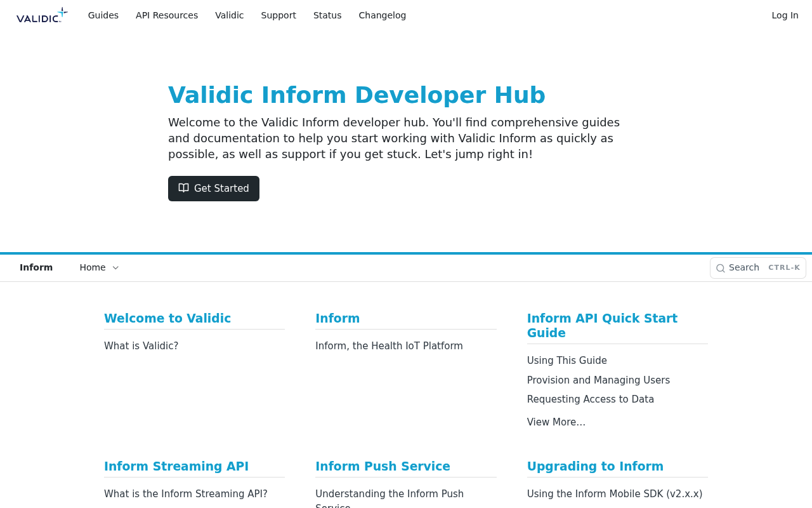Open the Using This Guide page

567,361
